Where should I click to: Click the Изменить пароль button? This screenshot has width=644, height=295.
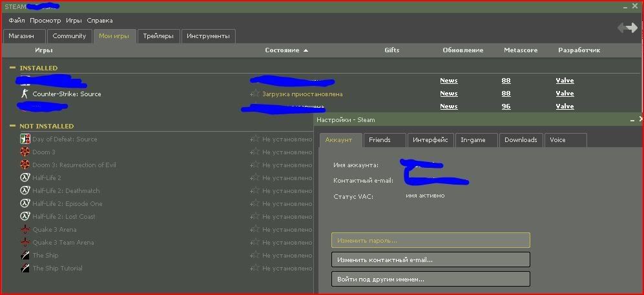(x=430, y=241)
